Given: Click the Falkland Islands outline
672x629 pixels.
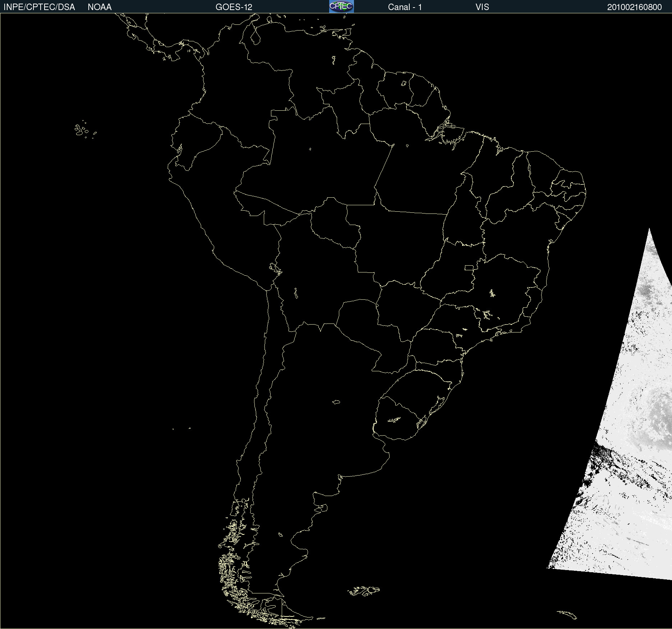Looking at the screenshot, I should point(364,591).
